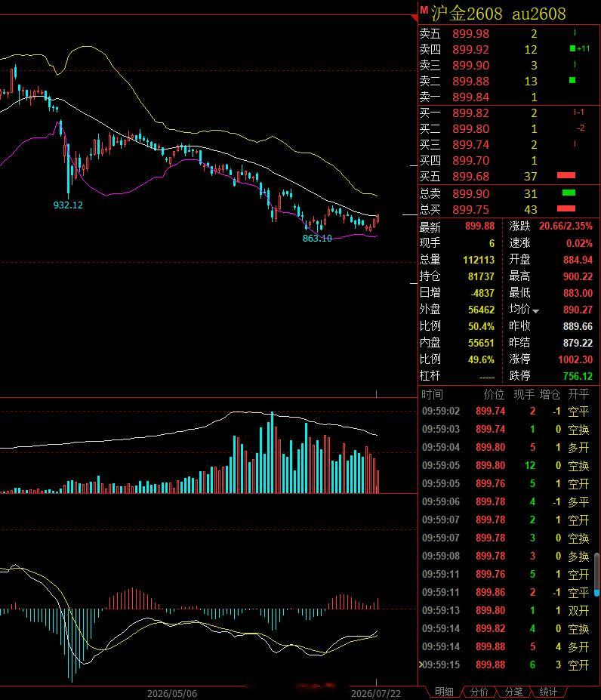Select the 09:59:13 双开 tick row
This screenshot has height=700, width=601.
pos(506,610)
